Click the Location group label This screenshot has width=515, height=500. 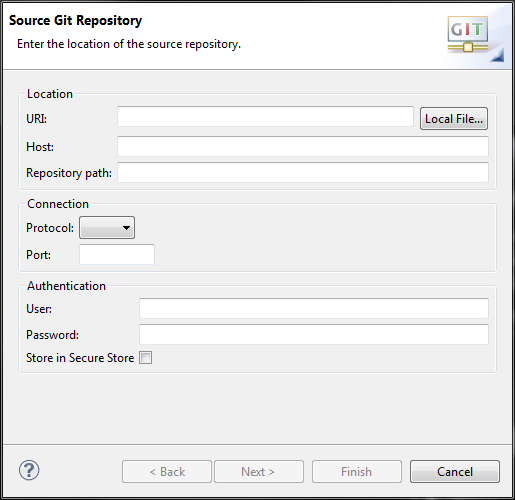tap(50, 94)
